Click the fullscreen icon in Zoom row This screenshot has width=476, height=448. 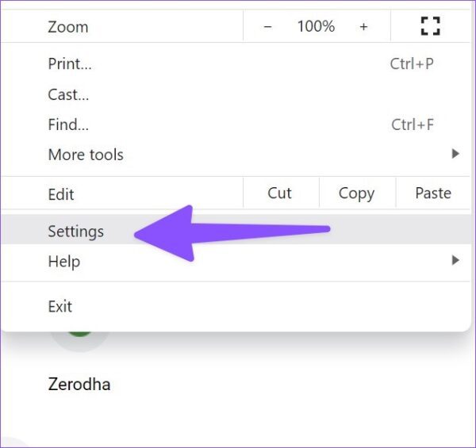431,26
